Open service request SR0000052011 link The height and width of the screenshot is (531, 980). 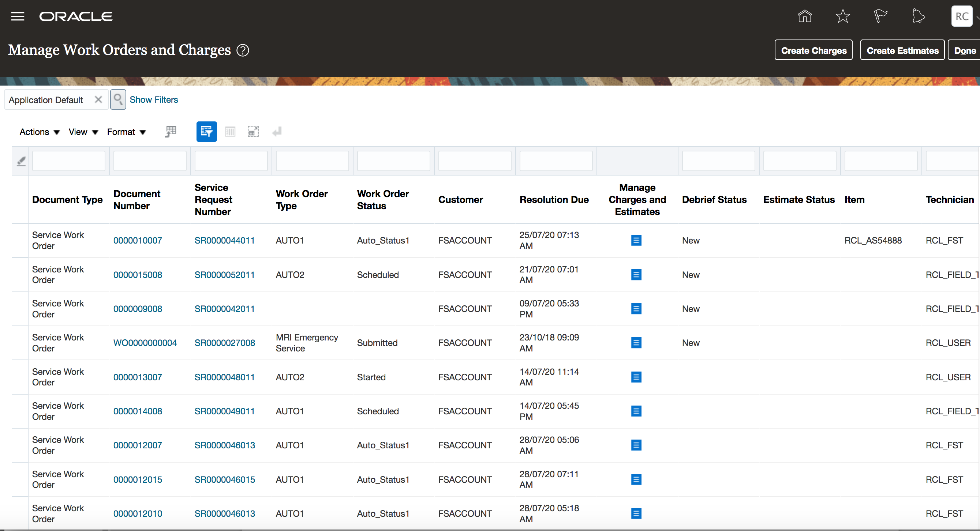pos(224,275)
